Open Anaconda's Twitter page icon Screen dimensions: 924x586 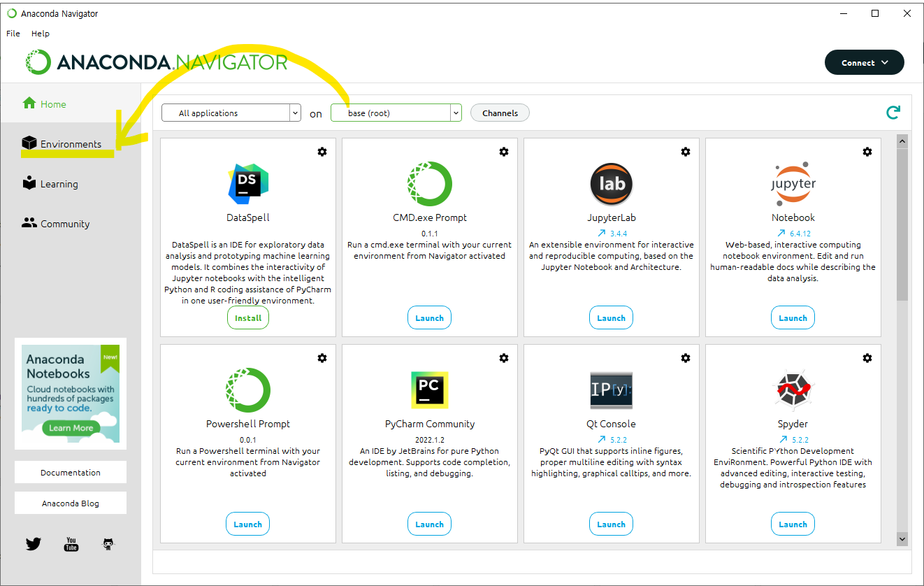pos(34,543)
